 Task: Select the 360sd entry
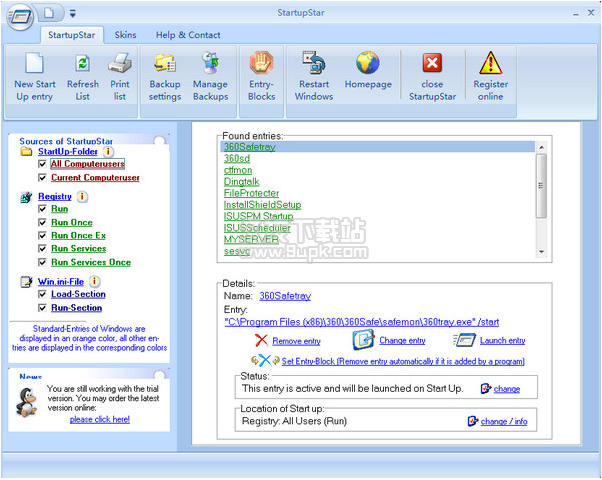[237, 159]
